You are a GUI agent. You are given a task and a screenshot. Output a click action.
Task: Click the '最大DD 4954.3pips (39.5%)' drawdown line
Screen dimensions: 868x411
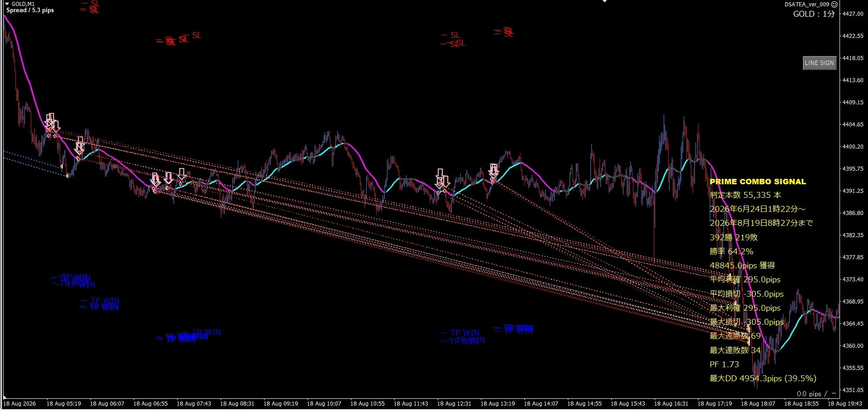tap(763, 378)
